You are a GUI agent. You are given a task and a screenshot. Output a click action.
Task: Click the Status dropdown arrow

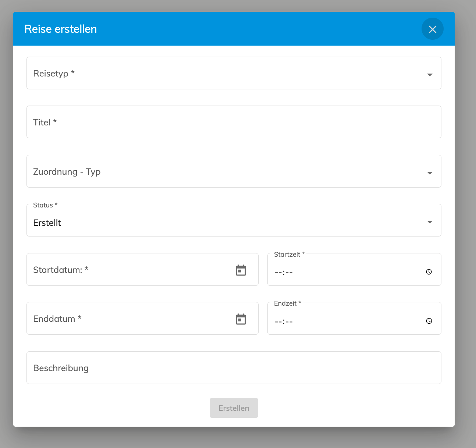click(429, 222)
